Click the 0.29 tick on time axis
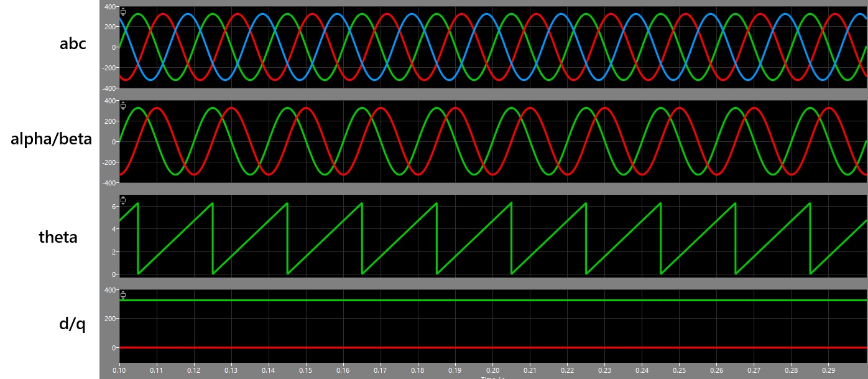Image resolution: width=868 pixels, height=379 pixels. coord(828,370)
